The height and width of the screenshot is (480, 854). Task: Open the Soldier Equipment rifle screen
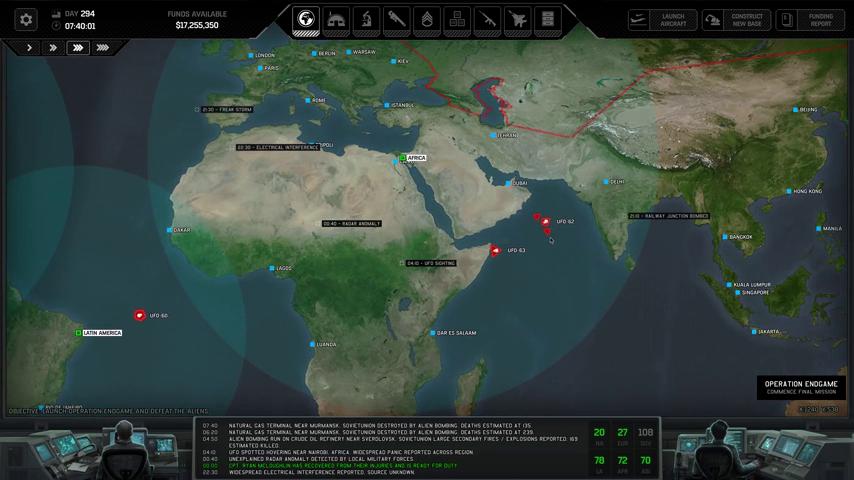point(487,19)
